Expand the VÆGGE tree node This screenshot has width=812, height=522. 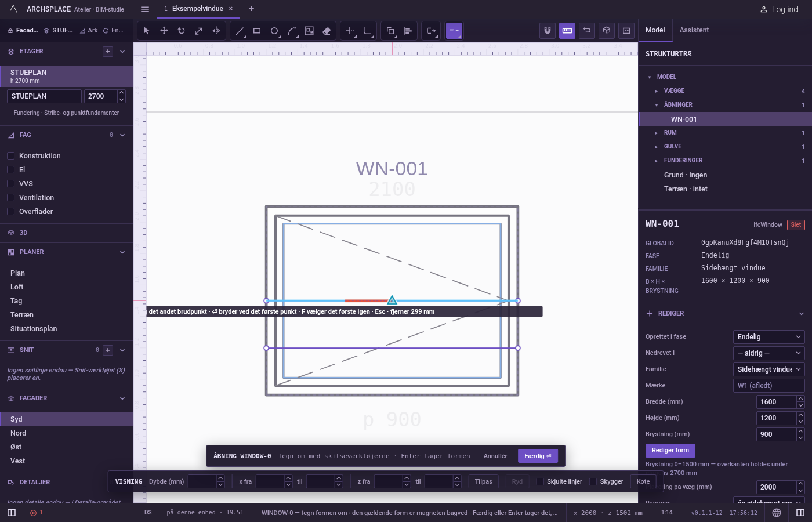pos(657,91)
